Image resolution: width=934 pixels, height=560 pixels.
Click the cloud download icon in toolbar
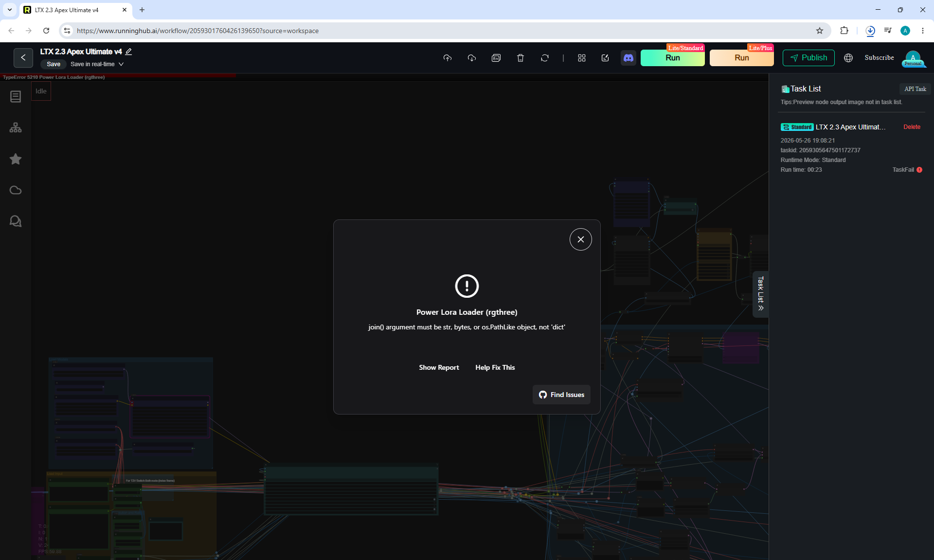click(472, 58)
